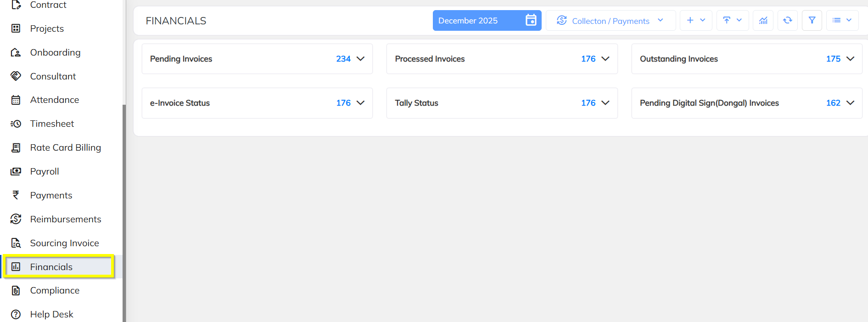868x322 pixels.
Task: Open the list view options dropdown
Action: point(842,20)
